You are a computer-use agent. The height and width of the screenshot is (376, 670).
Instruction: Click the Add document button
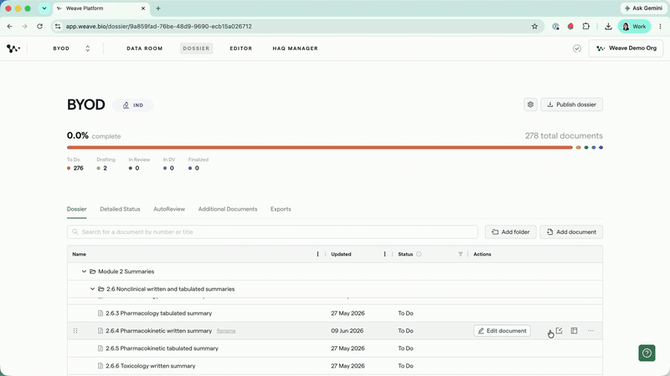[x=571, y=232]
